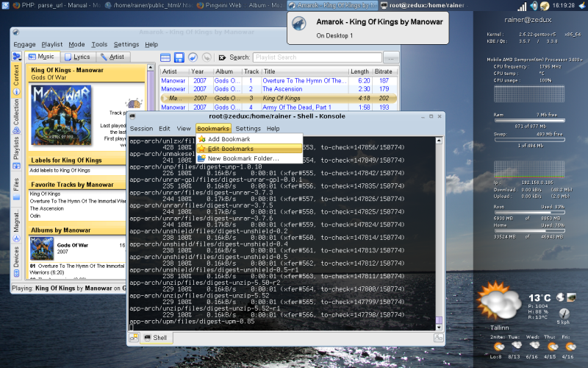The height and width of the screenshot is (368, 588).
Task: Open the KDE K-menu launcher
Action: (x=5, y=5)
